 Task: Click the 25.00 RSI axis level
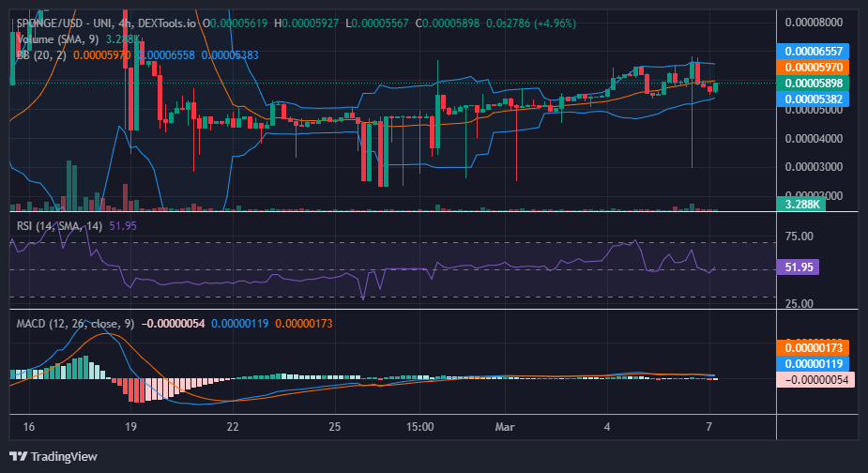click(x=799, y=303)
